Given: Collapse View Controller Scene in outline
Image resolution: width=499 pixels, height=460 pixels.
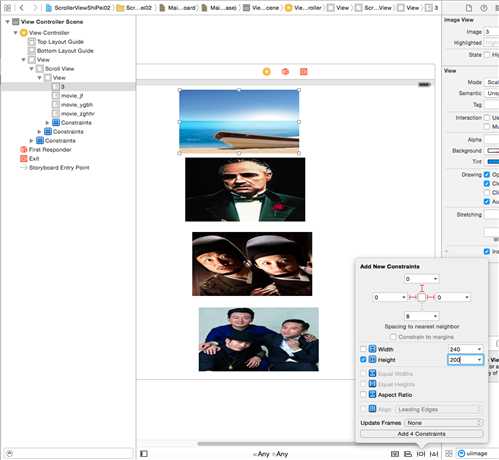Looking at the screenshot, I should click(x=7, y=22).
